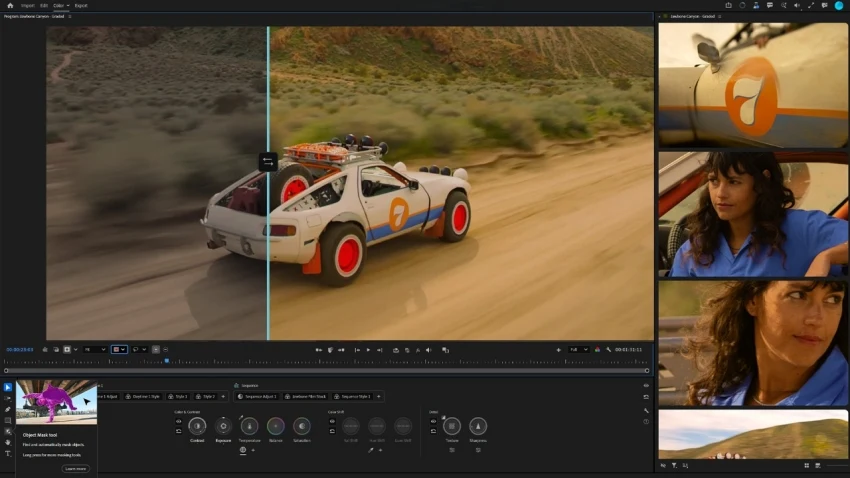Add a new style after Style 2

point(223,397)
